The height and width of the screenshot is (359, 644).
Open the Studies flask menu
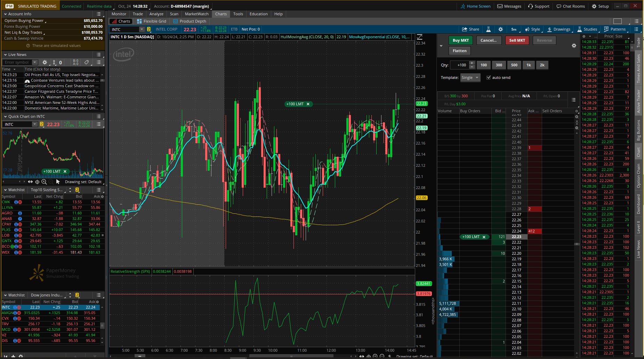tap(587, 29)
